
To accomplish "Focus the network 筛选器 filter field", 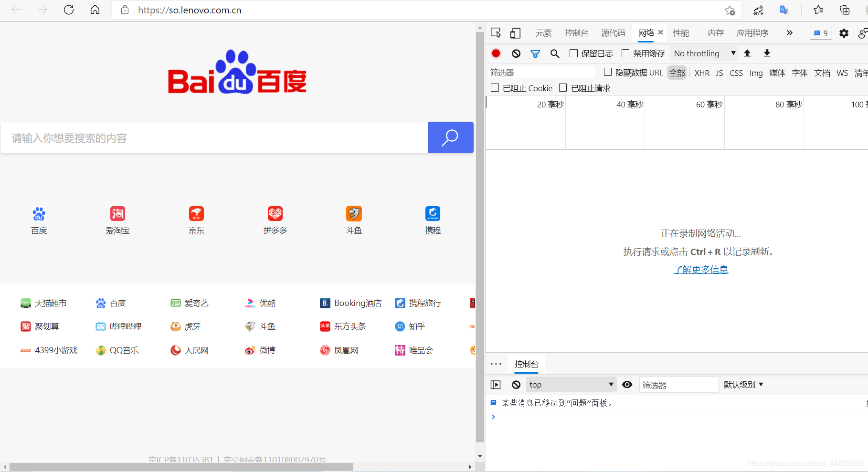I will pos(542,72).
